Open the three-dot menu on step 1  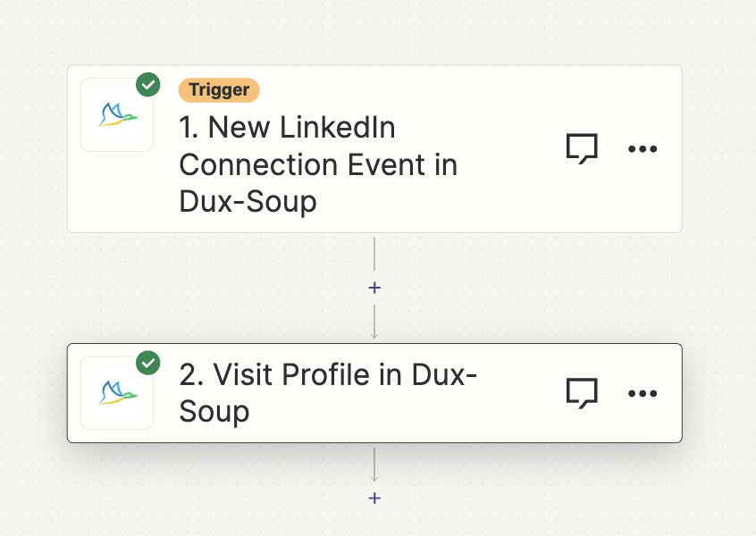click(x=643, y=149)
